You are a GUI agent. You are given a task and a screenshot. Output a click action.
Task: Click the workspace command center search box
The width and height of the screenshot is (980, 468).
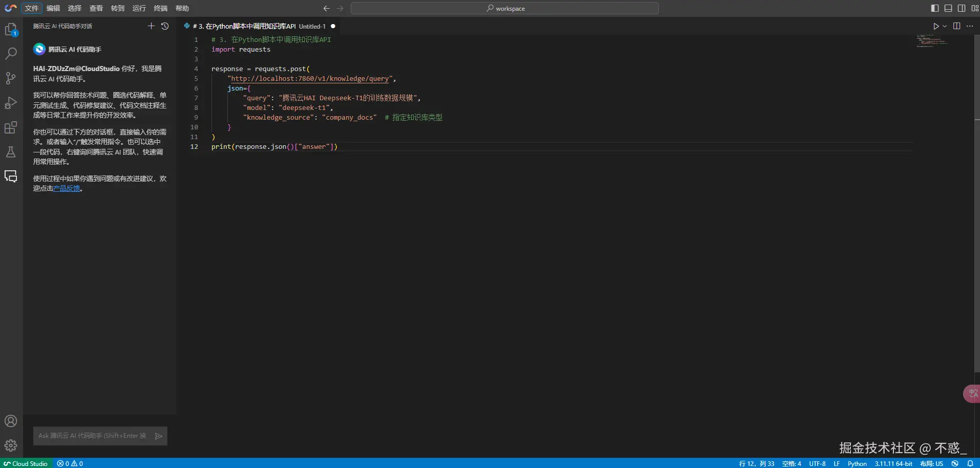coord(505,8)
